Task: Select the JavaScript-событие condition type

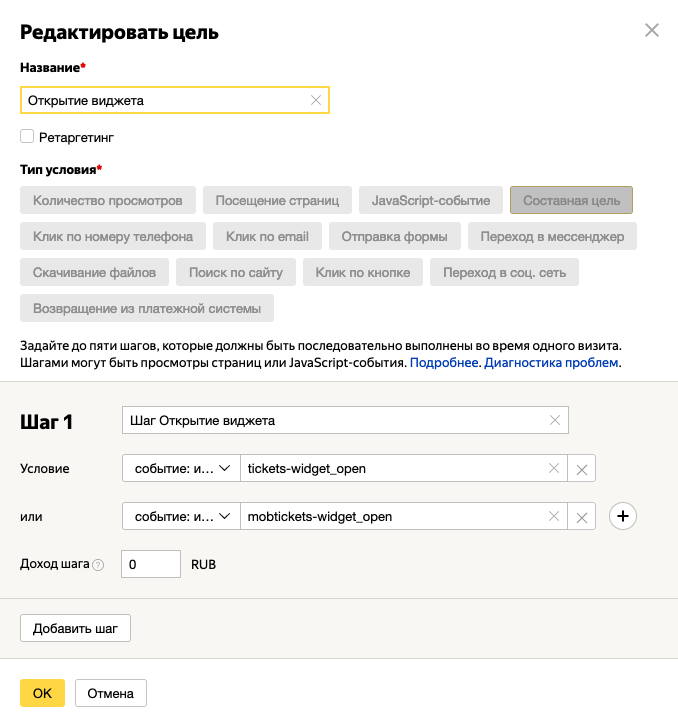Action: pos(430,200)
